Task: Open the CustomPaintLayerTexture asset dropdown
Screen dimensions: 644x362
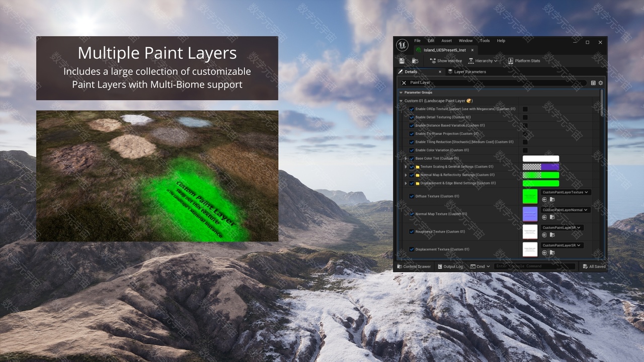Action: point(565,192)
